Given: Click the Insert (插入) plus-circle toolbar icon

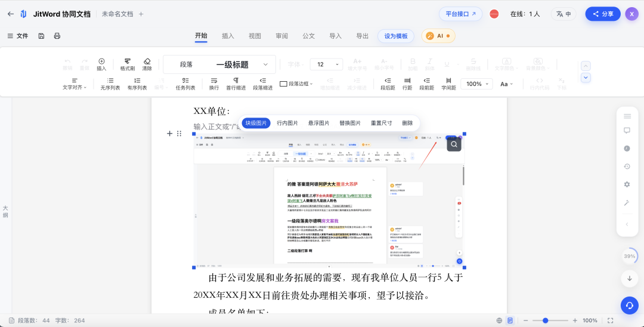Looking at the screenshot, I should point(101,64).
